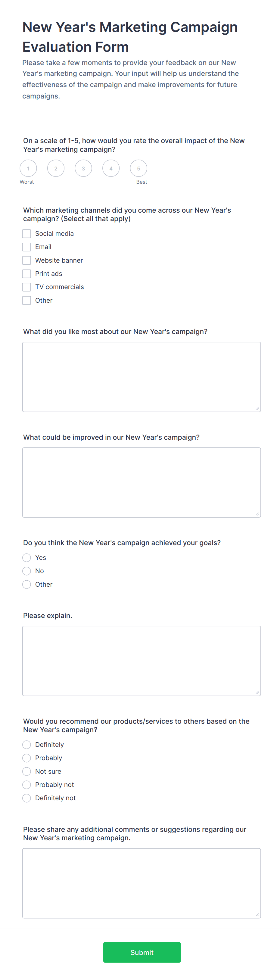Select Probably for recommending products
This screenshot has height=980, width=280.
pyautogui.click(x=26, y=758)
